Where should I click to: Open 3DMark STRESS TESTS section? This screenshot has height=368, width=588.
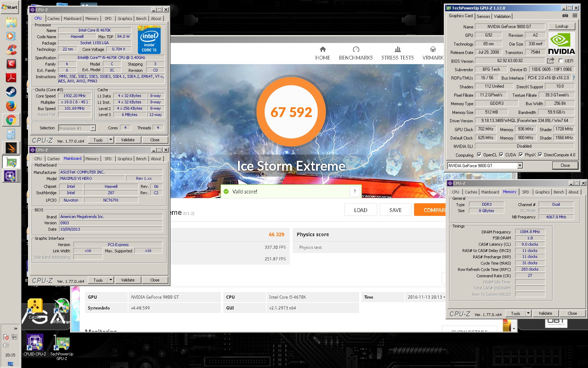click(x=398, y=54)
